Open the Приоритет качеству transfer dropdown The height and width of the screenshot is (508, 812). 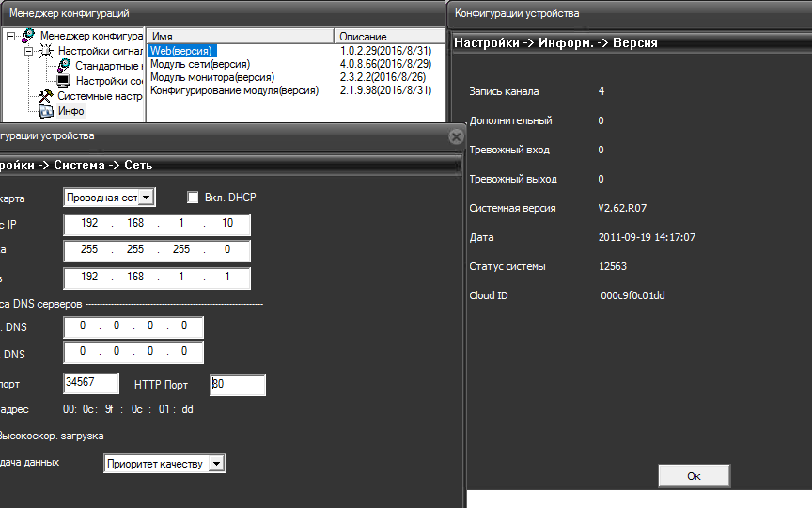click(217, 464)
